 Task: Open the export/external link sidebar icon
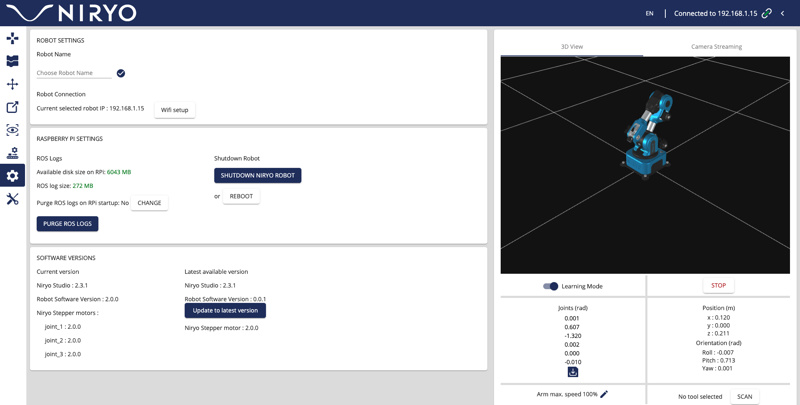[12, 107]
